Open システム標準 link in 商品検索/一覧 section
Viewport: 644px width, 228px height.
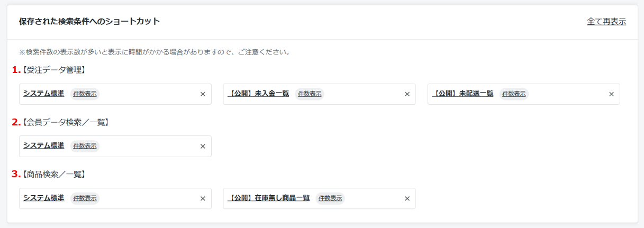tap(43, 198)
